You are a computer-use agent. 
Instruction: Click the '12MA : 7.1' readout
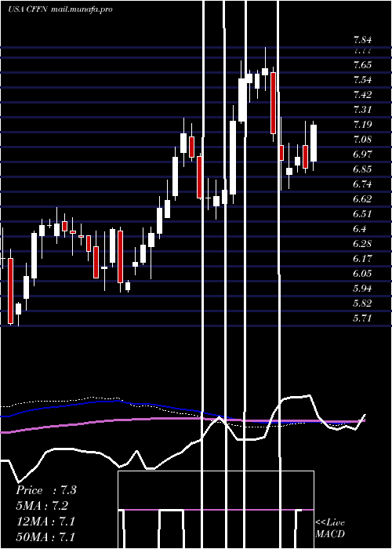coord(45,522)
